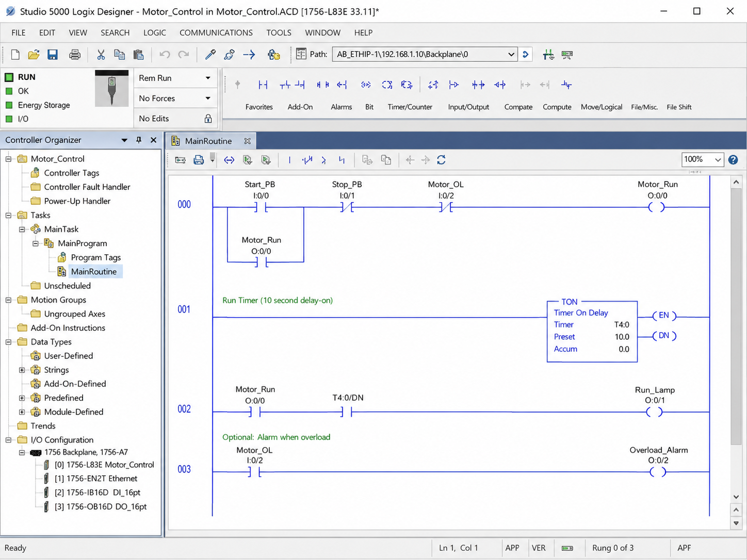This screenshot has width=747, height=560.
Task: Click the Overload_Alarm output coil
Action: 657,471
